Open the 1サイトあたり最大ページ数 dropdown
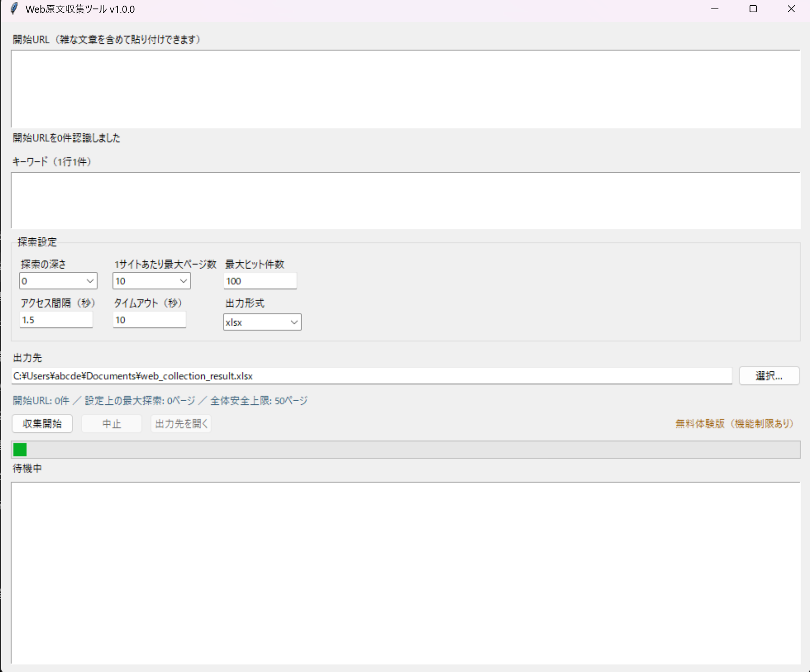810x672 pixels. click(152, 281)
